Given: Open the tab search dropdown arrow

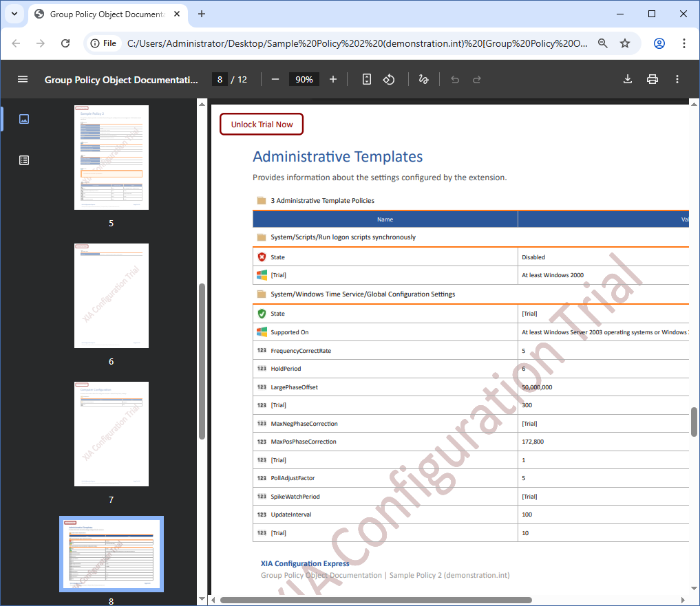Looking at the screenshot, I should [14, 14].
